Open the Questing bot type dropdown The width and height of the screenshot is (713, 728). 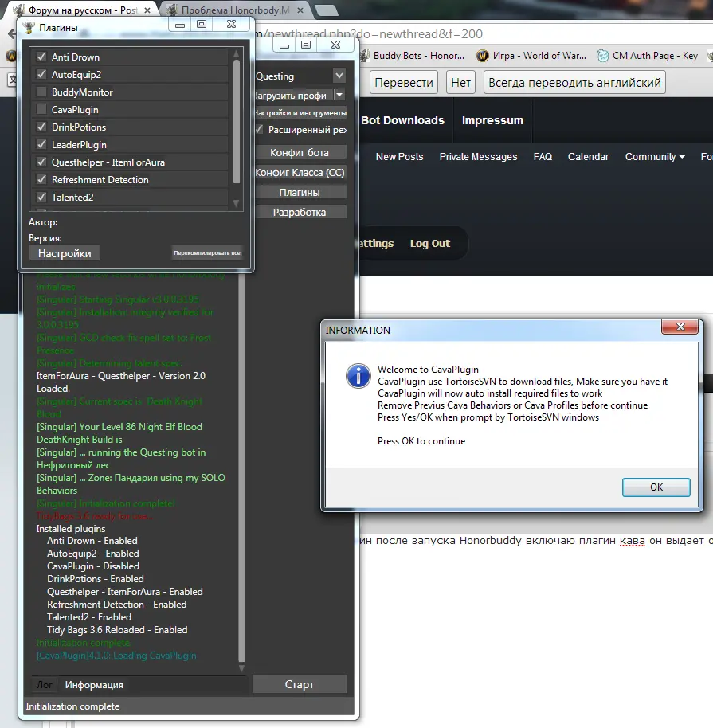pyautogui.click(x=339, y=76)
